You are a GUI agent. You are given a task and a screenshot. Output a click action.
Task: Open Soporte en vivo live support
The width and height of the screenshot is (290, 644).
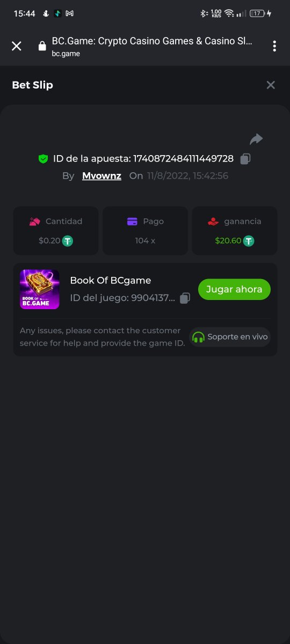point(230,337)
